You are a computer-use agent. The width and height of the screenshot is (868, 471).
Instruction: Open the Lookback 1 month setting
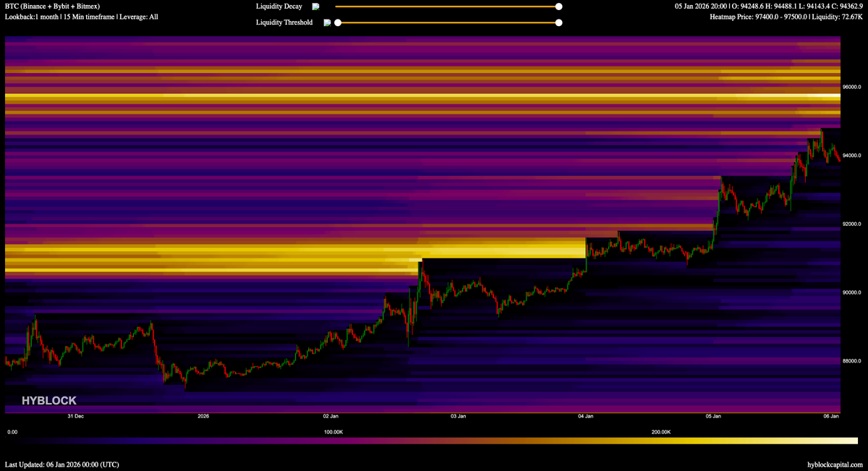(32, 17)
